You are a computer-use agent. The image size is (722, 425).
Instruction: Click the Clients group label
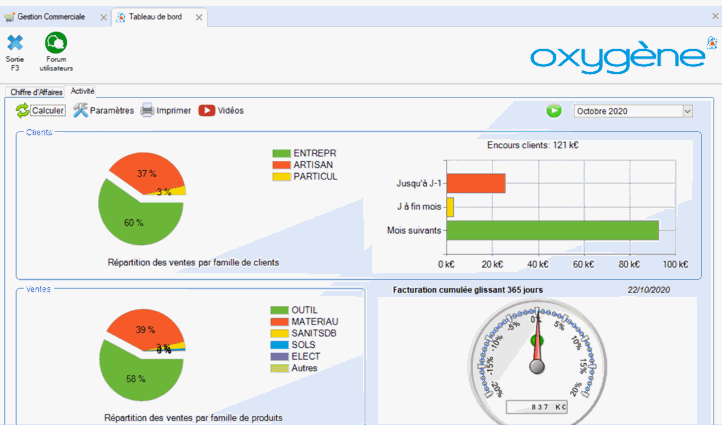tap(39, 133)
